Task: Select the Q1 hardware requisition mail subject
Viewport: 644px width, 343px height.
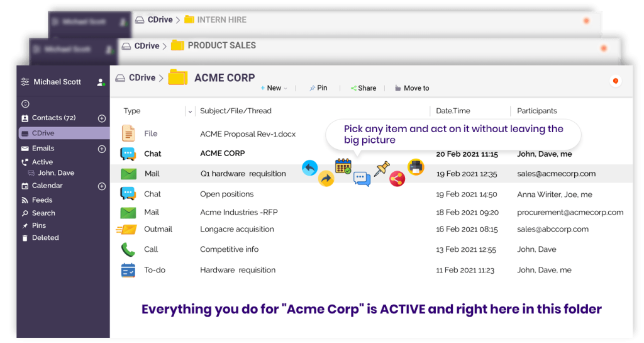Action: (243, 174)
